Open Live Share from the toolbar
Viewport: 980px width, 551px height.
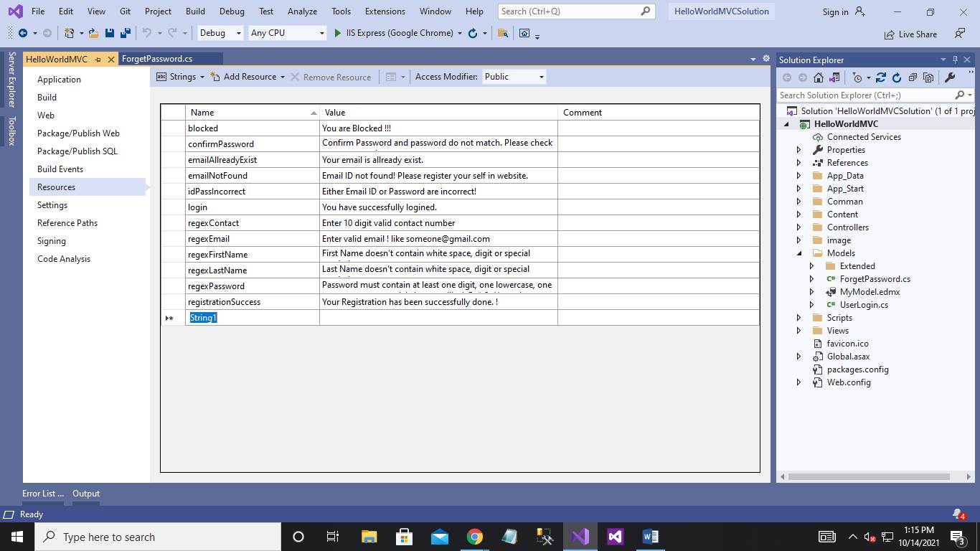tap(910, 34)
